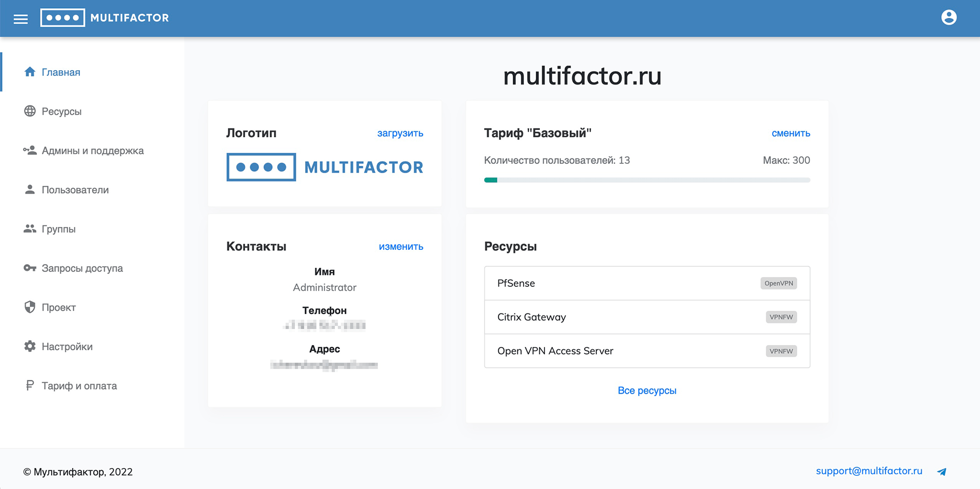The width and height of the screenshot is (980, 489).
Task: Click the group icon beside Группы
Action: pyautogui.click(x=30, y=228)
